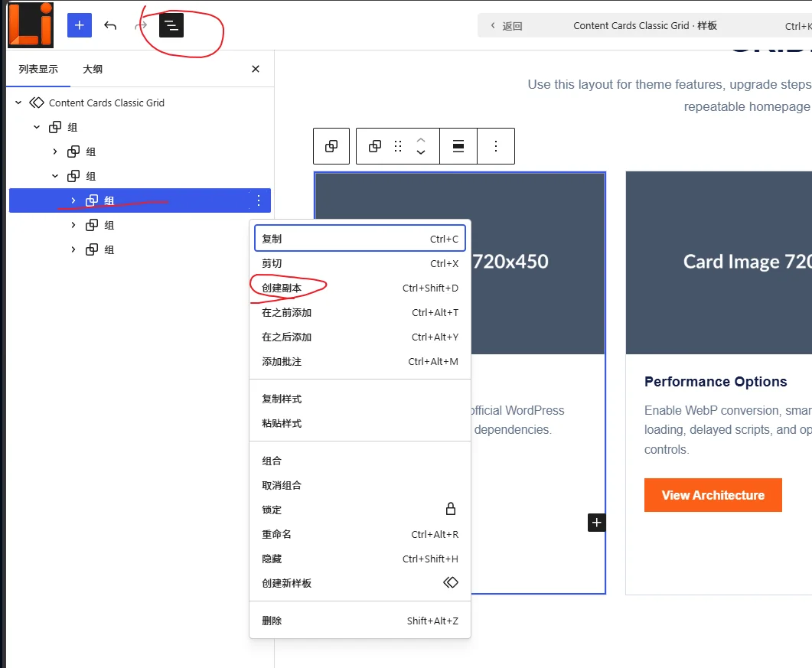
Task: Choose 在之后添加 menu entry
Action: (x=360, y=337)
